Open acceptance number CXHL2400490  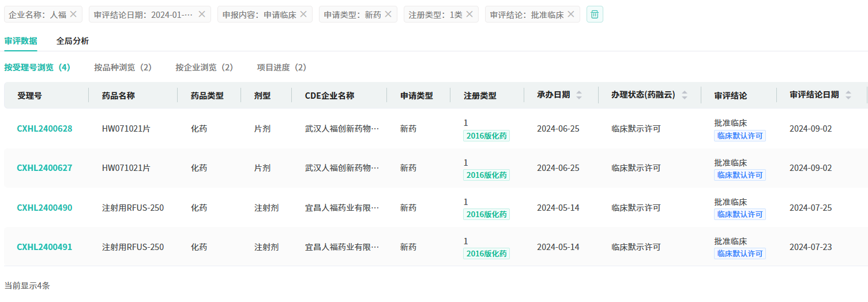(x=44, y=208)
